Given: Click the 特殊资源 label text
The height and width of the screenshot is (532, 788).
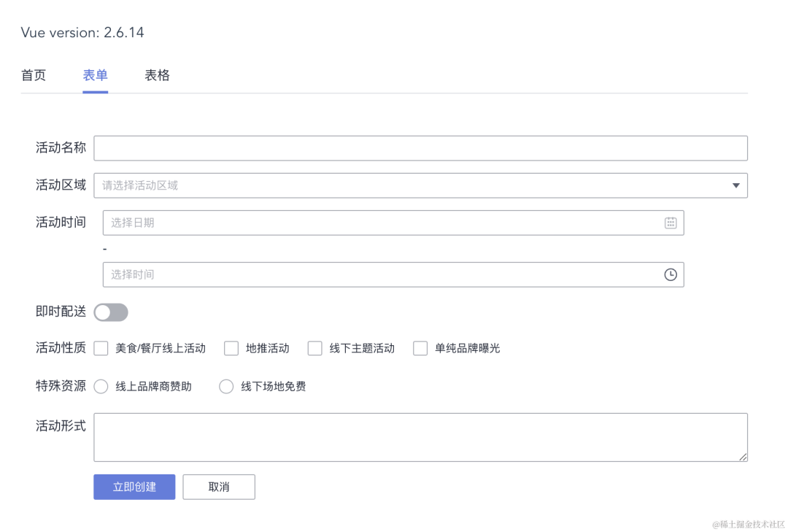Looking at the screenshot, I should (x=61, y=386).
